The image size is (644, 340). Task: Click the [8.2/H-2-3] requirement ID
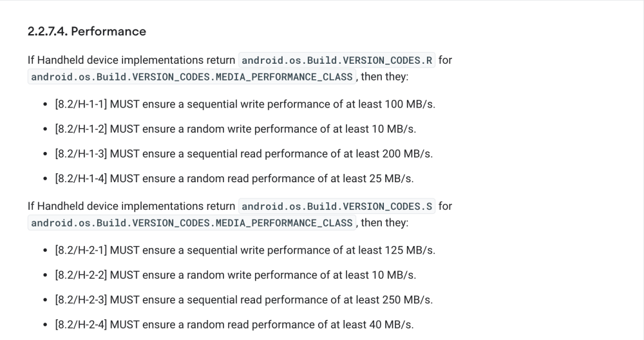click(x=81, y=300)
